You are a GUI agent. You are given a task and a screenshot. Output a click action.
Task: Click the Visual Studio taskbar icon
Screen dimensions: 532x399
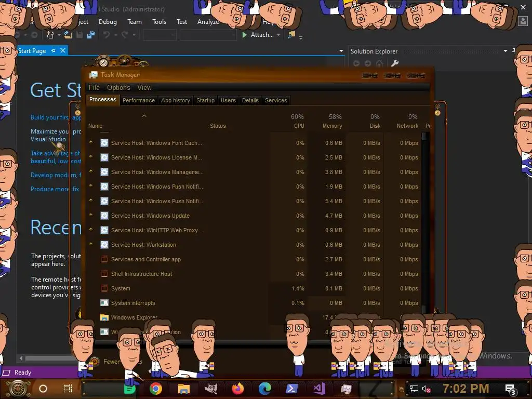[319, 389]
